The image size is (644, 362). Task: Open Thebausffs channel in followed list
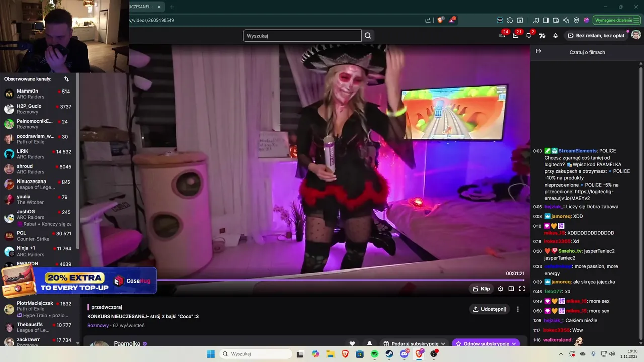tap(38, 327)
